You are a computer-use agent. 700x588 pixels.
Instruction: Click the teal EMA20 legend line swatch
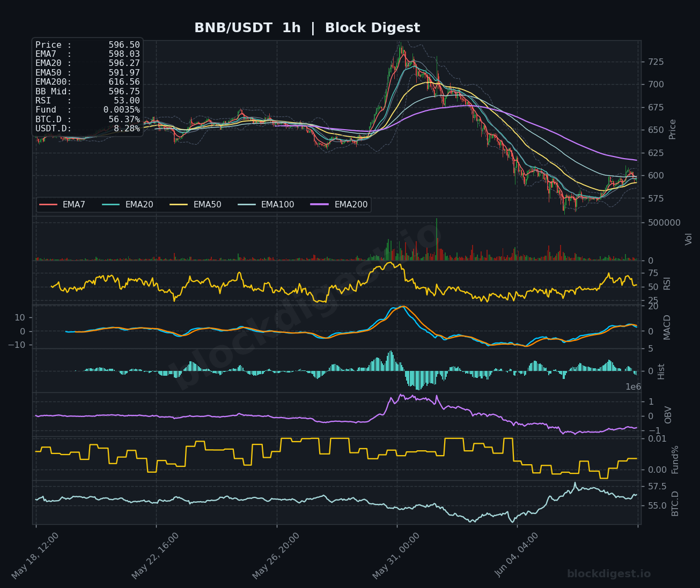(x=111, y=205)
